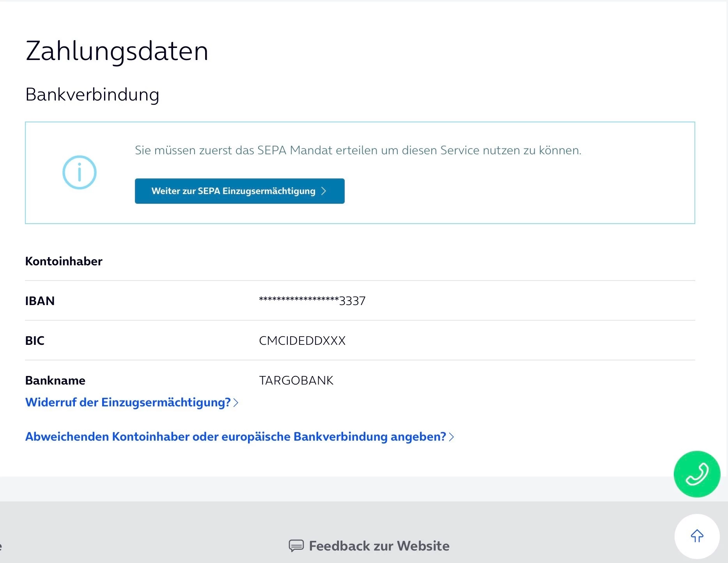
Task: Click the masked IBAN ending in 3337
Action: coord(312,301)
